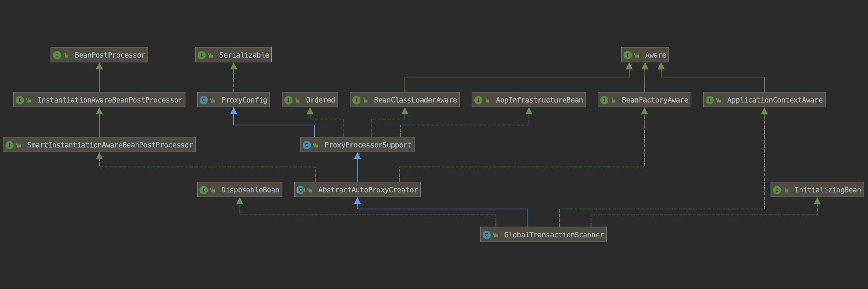Click the green arrowhead under BeanPostProcessor

coord(99,66)
